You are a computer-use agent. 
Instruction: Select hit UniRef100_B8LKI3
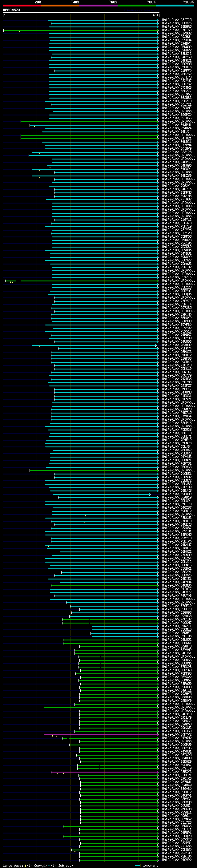(176, 54)
